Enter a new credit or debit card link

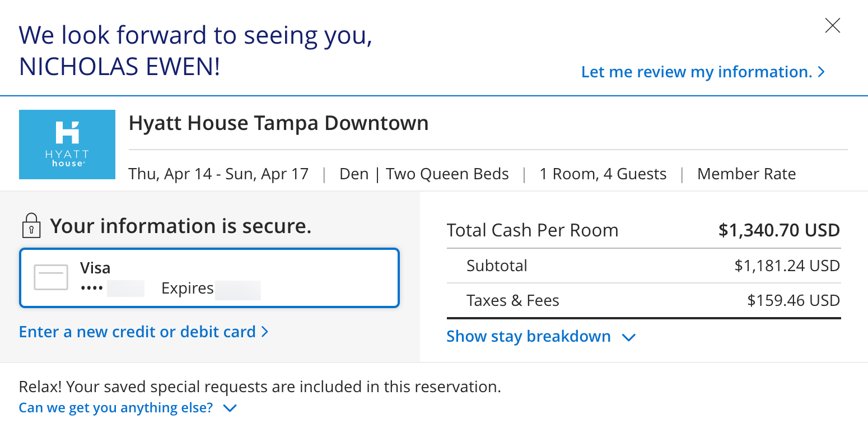[x=137, y=332]
